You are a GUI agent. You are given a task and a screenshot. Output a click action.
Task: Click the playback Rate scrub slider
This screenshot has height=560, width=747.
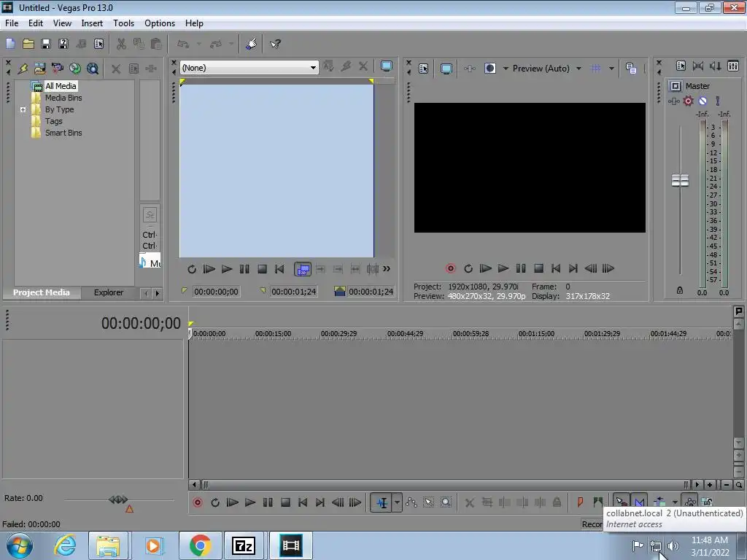tap(118, 499)
